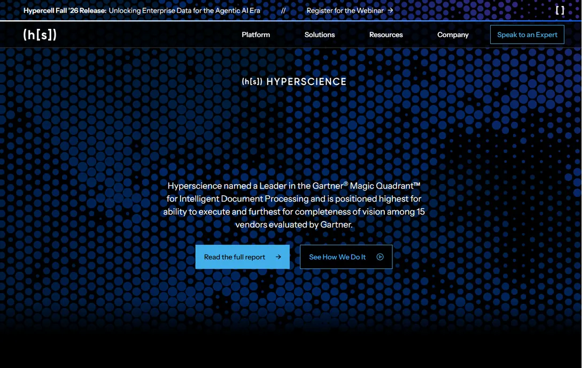Click the arrow icon on Read the full report
This screenshot has height=368, width=588.
278,257
